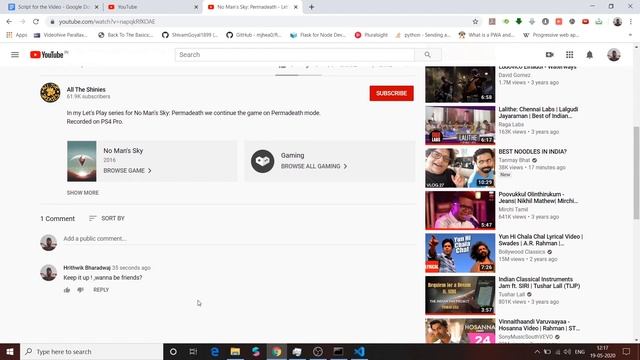Open the Lalithe Chennai Labs video thumbnail
The width and height of the screenshot is (640, 360).
460,125
